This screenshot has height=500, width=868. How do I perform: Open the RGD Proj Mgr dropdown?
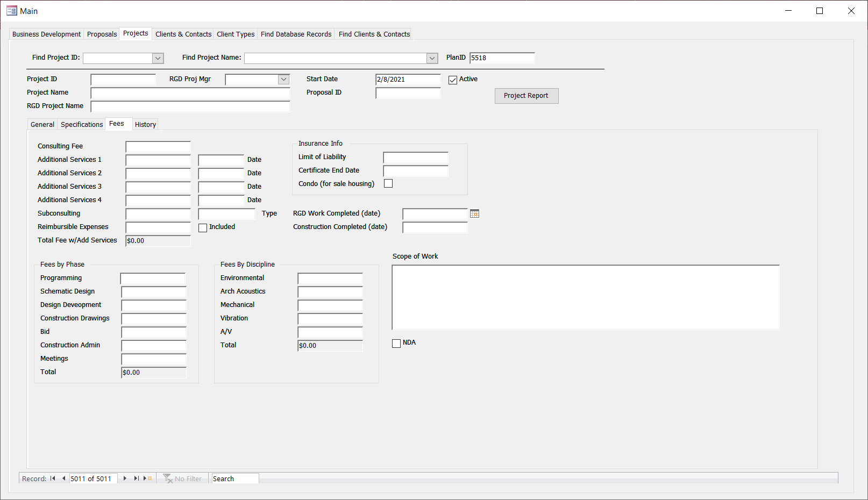(x=283, y=80)
